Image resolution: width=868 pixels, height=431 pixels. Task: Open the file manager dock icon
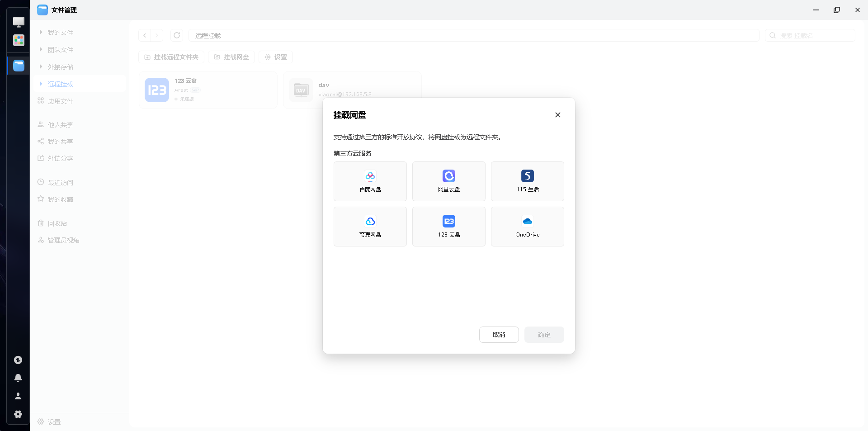[19, 66]
